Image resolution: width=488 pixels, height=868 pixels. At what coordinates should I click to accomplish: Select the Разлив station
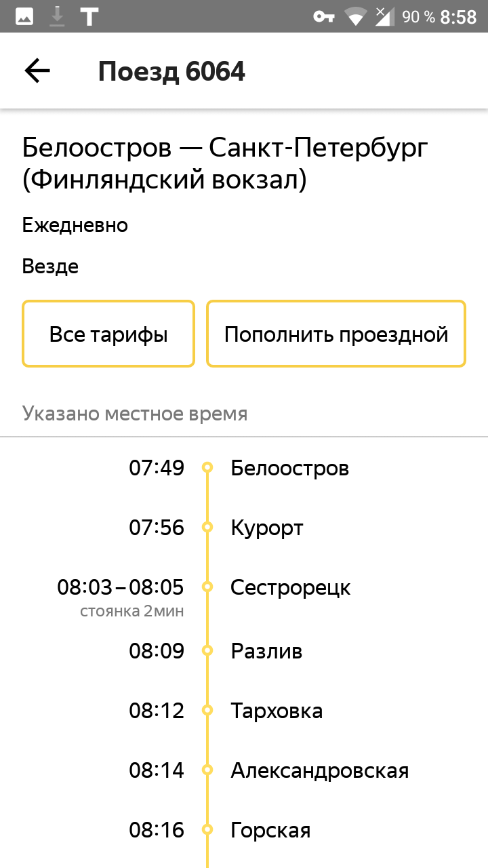tap(266, 651)
